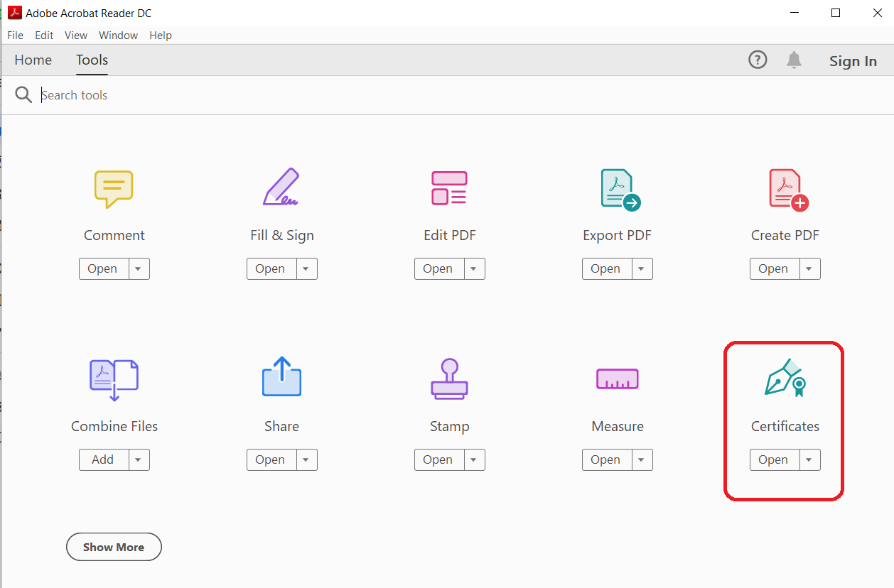Click the Share tool label
This screenshot has width=894, height=588.
tap(281, 426)
